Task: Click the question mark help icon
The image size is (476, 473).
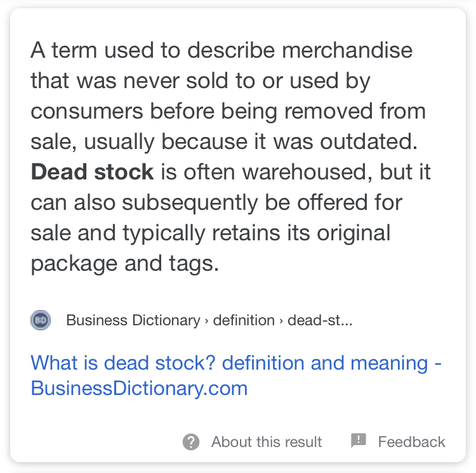Action: [x=191, y=442]
